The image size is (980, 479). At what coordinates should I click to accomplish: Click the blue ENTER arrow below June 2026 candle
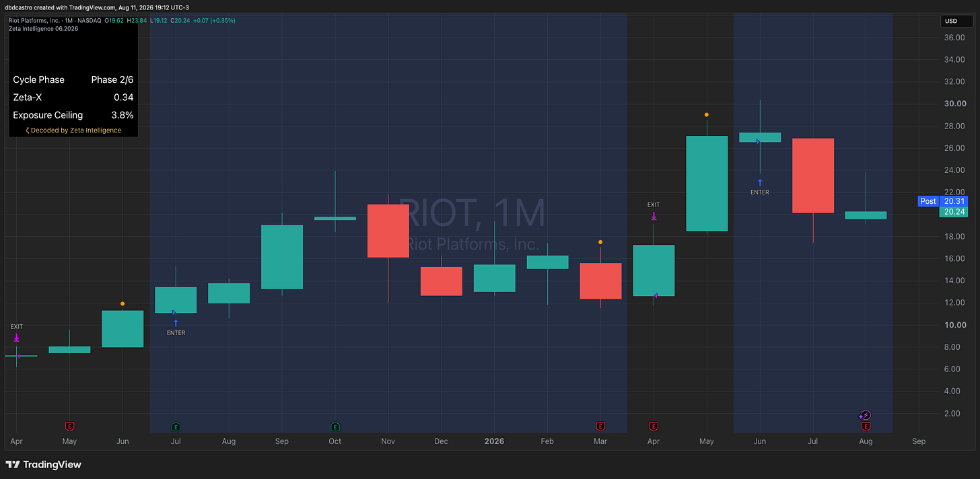pos(760,182)
